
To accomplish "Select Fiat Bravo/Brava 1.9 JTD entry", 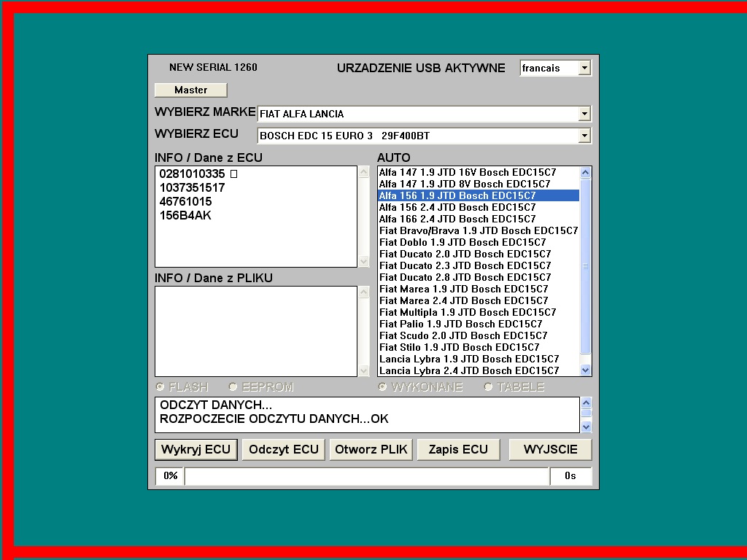I will point(479,230).
